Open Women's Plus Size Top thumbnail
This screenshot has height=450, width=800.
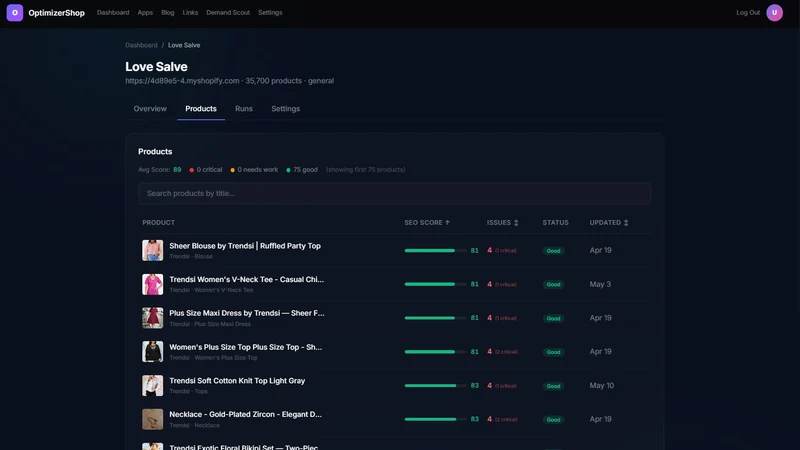[153, 352]
